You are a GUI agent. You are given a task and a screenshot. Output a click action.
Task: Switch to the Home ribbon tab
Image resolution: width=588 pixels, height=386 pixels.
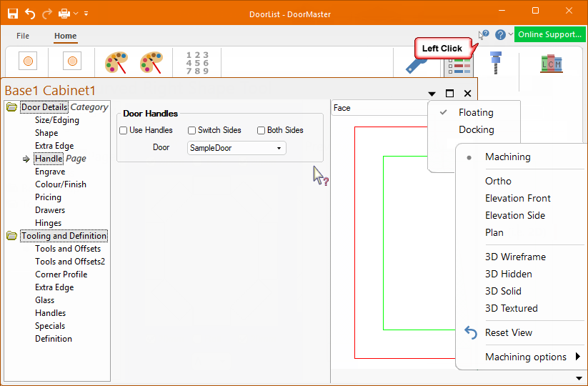65,36
